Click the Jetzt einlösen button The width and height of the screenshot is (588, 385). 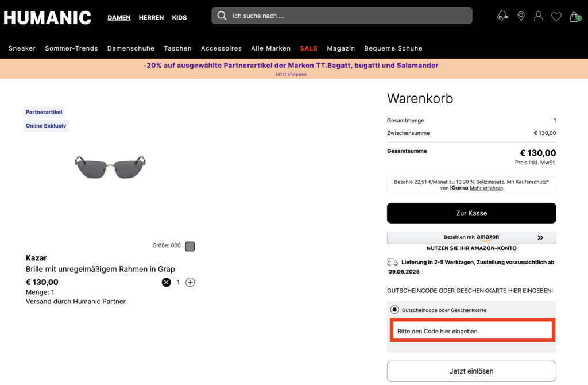coord(471,371)
